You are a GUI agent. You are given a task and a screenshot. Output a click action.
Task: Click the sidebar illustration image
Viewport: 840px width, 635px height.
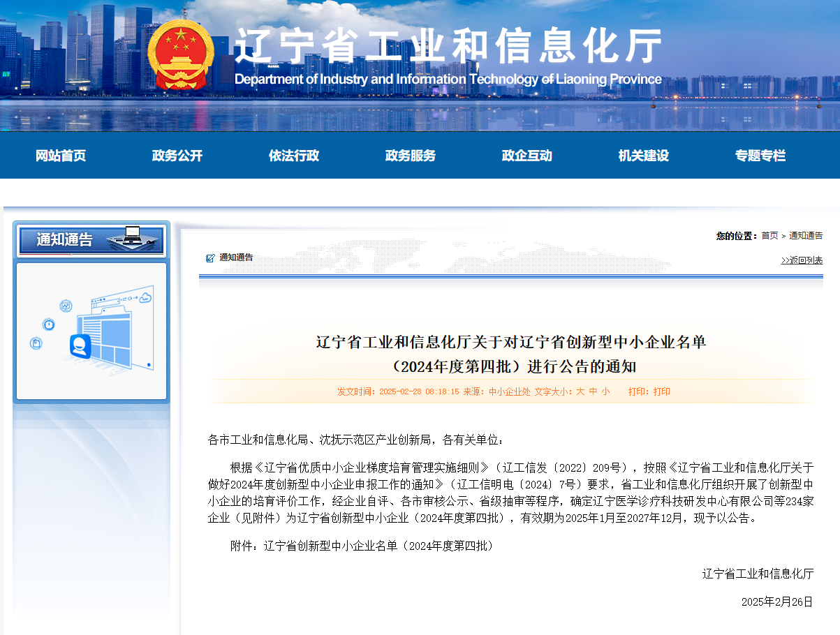91,331
